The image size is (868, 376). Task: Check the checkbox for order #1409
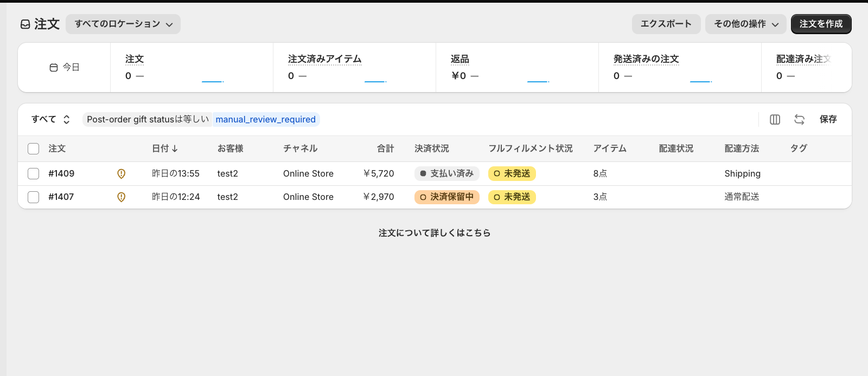click(34, 173)
